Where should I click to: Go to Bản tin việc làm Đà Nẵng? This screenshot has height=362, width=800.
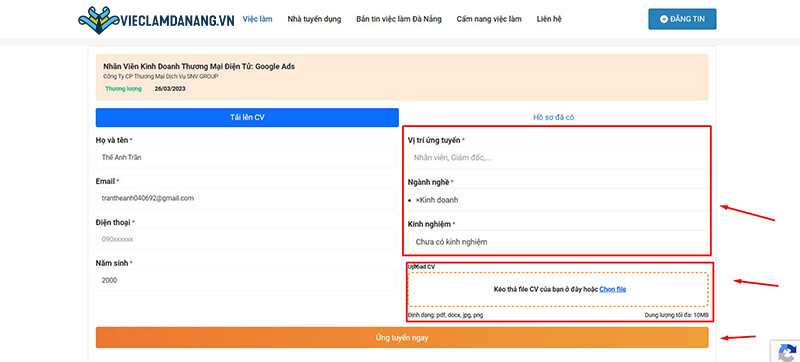[399, 19]
